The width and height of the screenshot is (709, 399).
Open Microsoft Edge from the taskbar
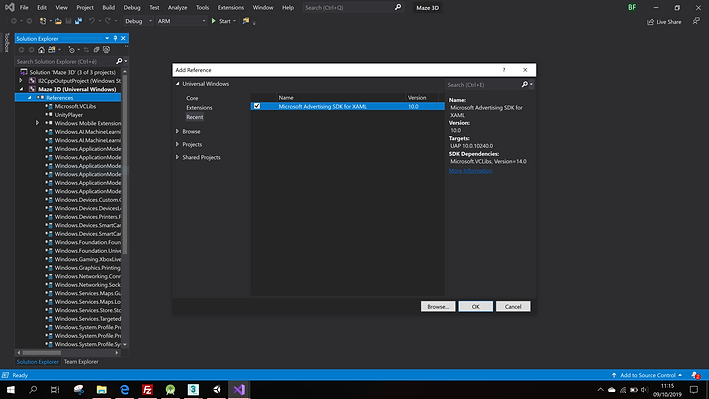(124, 390)
